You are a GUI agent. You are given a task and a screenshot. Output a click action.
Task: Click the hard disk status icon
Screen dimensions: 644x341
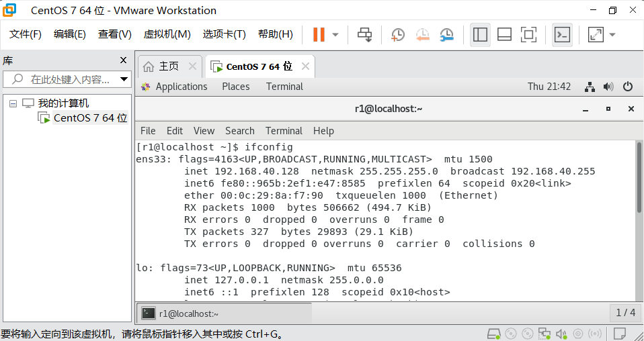pyautogui.click(x=494, y=334)
